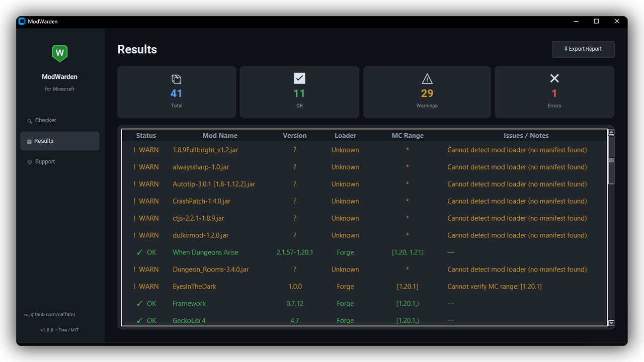Click the Results page heading
The width and height of the screenshot is (644, 362).
[137, 49]
